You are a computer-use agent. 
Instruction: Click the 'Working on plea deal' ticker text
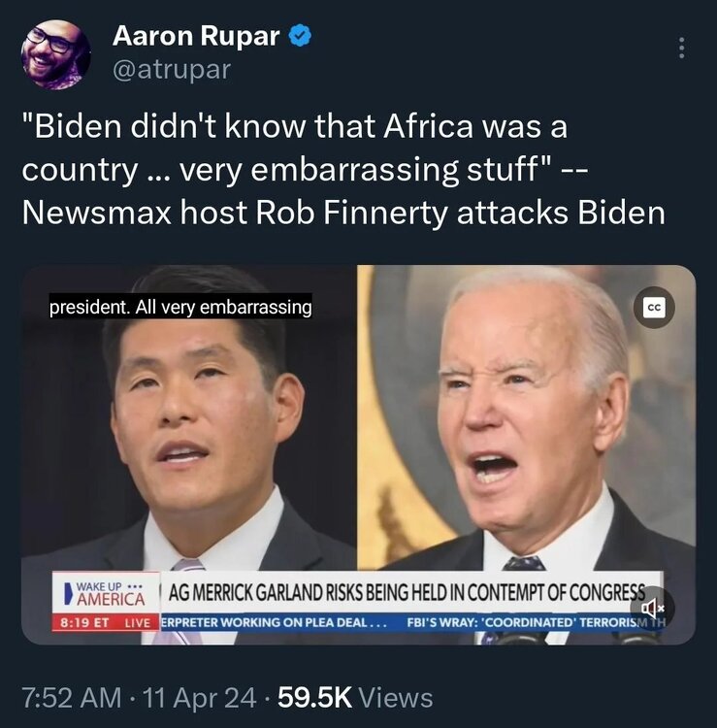click(x=274, y=622)
